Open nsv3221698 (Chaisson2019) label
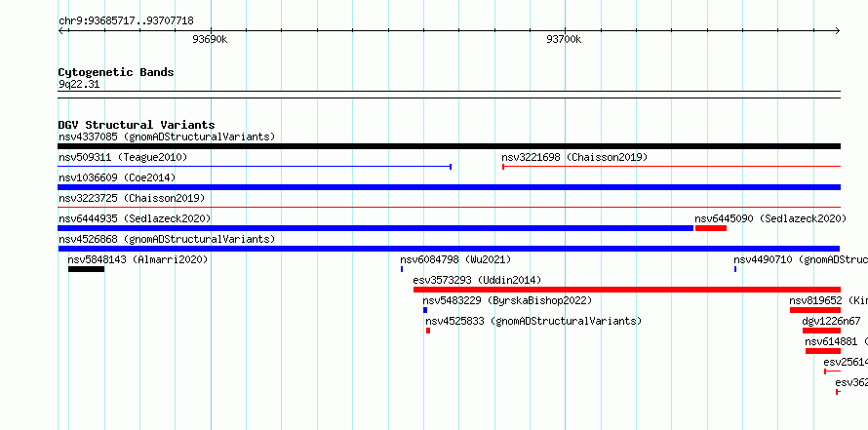This screenshot has height=430, width=868. point(574,157)
